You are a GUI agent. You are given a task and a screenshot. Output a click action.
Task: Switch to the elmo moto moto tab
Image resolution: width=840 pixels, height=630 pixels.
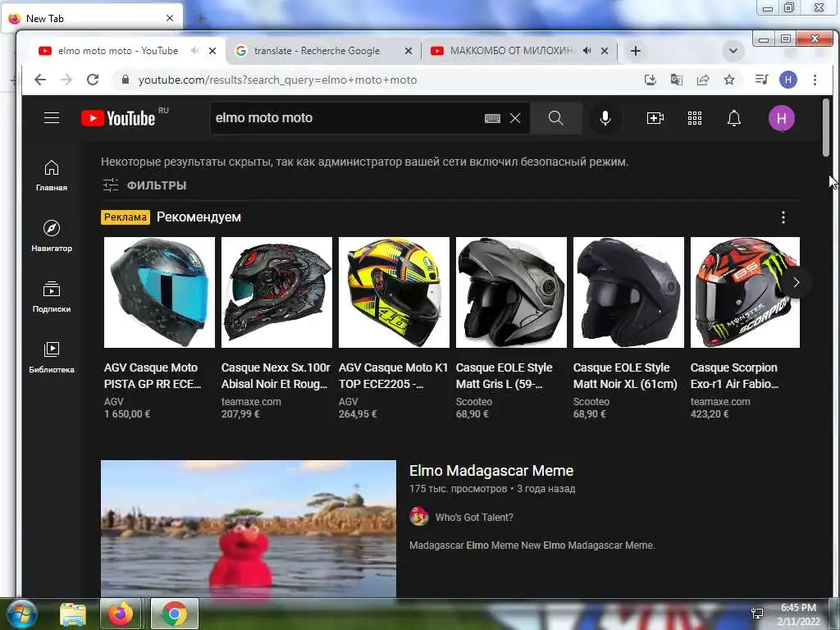click(x=118, y=51)
